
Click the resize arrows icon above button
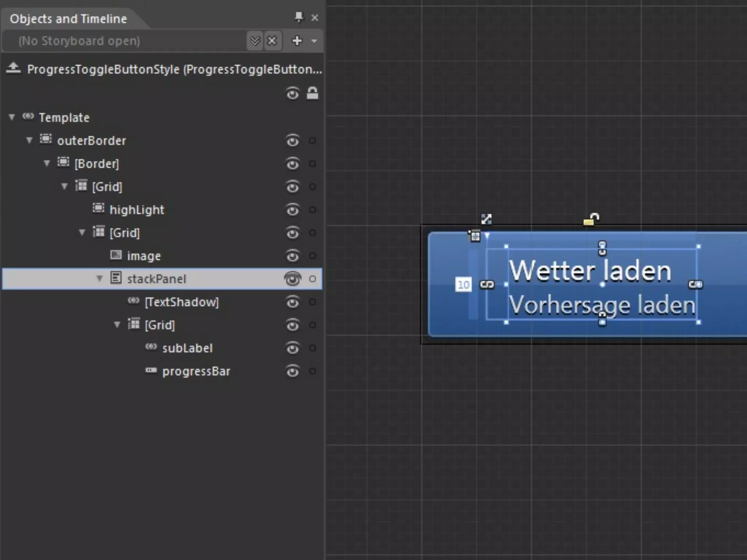(486, 219)
